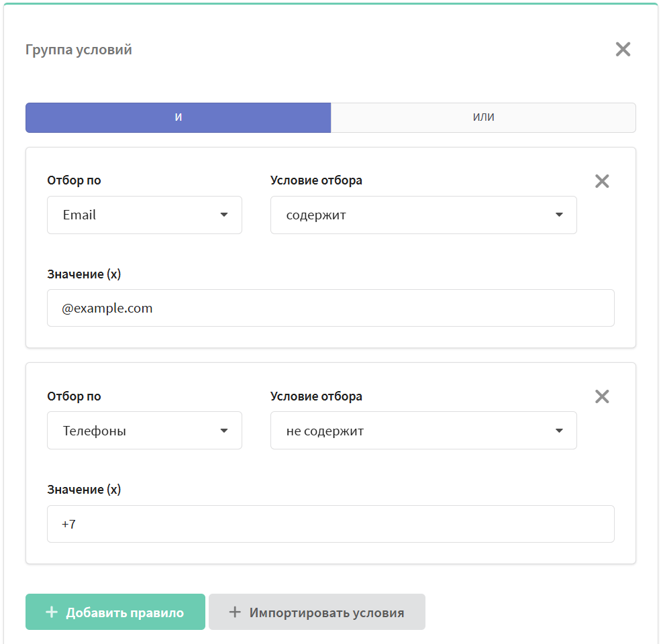Click the caret arrow in Телефоны selector
Viewport: 661px width, 644px height.
coord(224,431)
